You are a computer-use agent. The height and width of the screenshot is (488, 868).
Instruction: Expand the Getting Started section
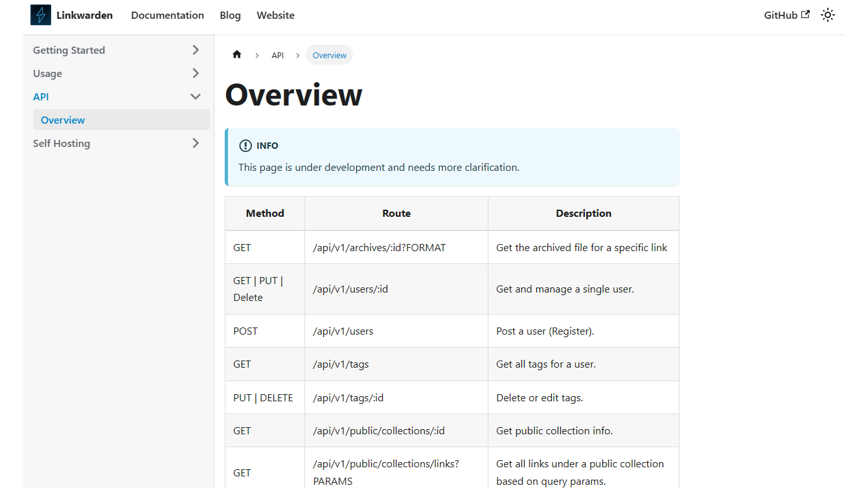[x=196, y=49]
